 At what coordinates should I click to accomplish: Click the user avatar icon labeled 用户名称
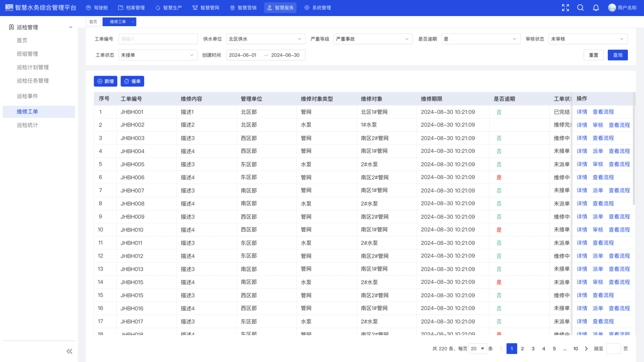[612, 7]
